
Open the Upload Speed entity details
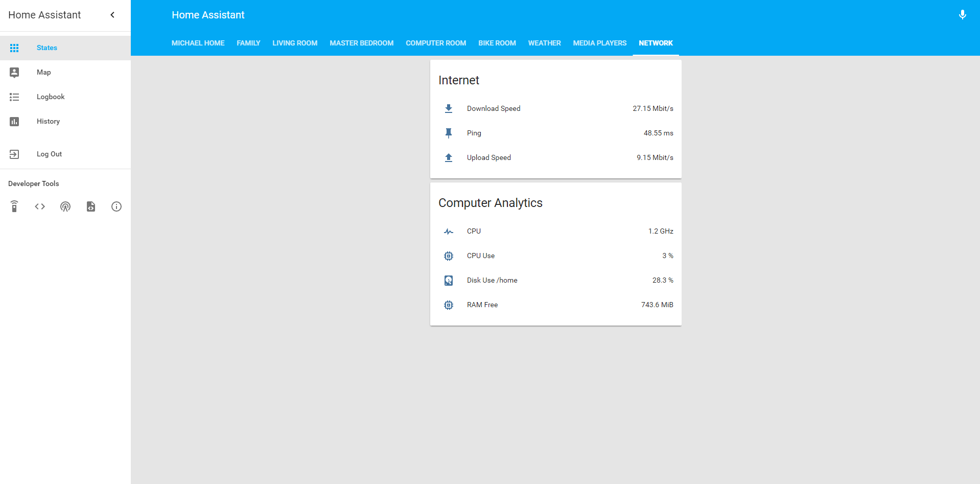556,157
